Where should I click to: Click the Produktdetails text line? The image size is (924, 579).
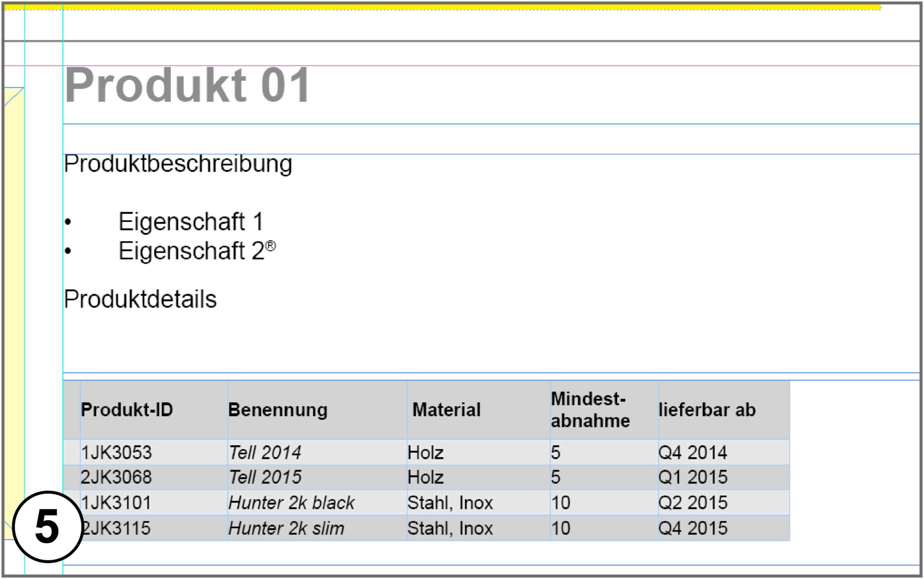140,299
